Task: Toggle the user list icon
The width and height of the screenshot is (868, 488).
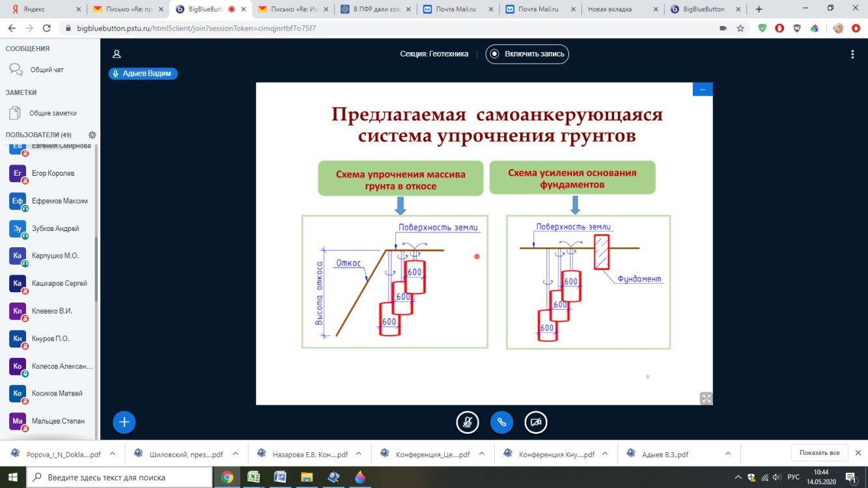Action: 117,54
